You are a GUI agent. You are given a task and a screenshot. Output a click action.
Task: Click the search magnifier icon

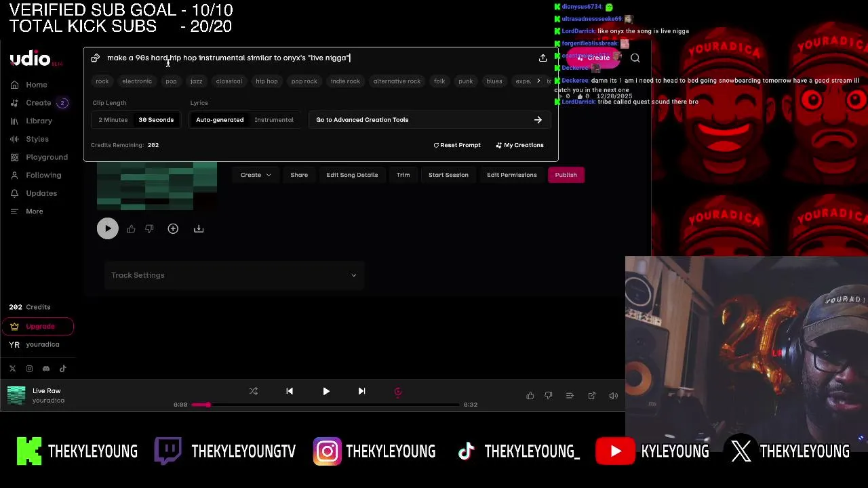[635, 58]
